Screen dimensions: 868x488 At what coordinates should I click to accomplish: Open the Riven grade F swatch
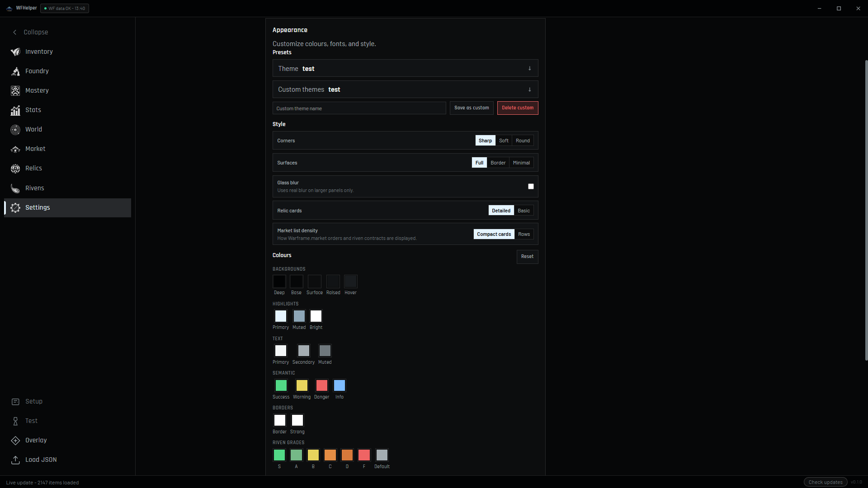tap(364, 455)
